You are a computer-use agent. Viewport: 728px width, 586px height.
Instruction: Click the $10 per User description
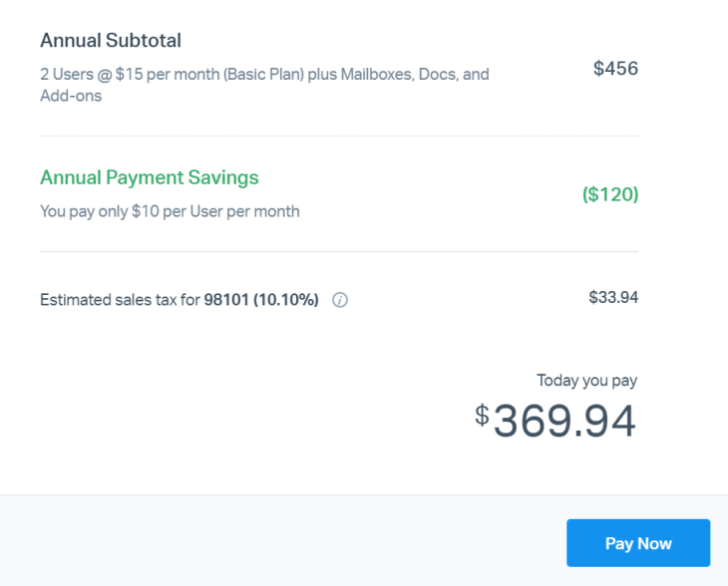coord(170,211)
